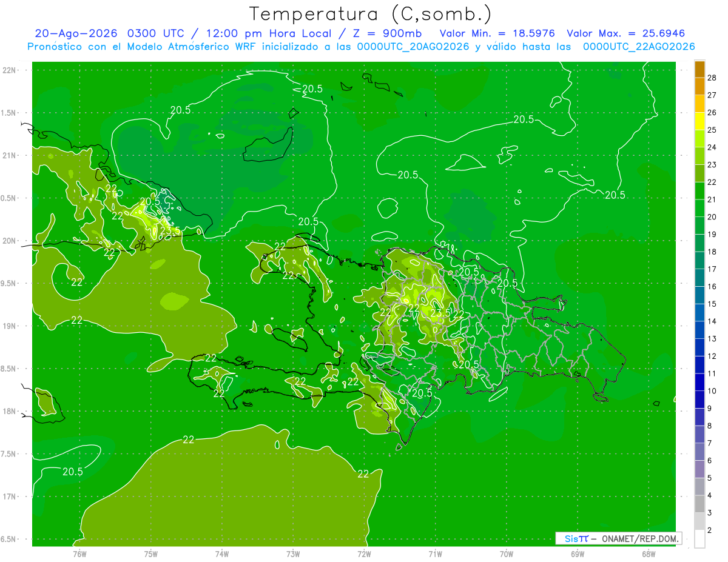Click the olive-green legend swatch between 22 and 23
Viewport: 728px width, 562px height.
click(x=699, y=174)
